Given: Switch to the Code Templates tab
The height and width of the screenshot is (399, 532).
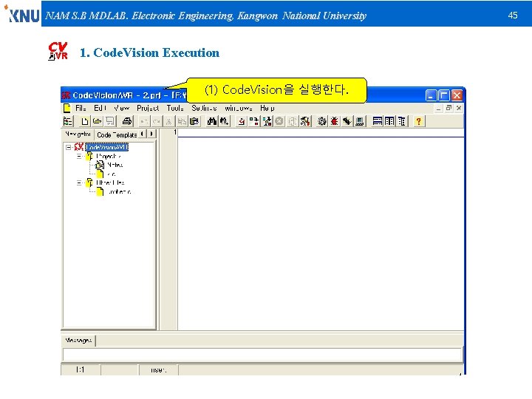Looking at the screenshot, I should point(117,134).
